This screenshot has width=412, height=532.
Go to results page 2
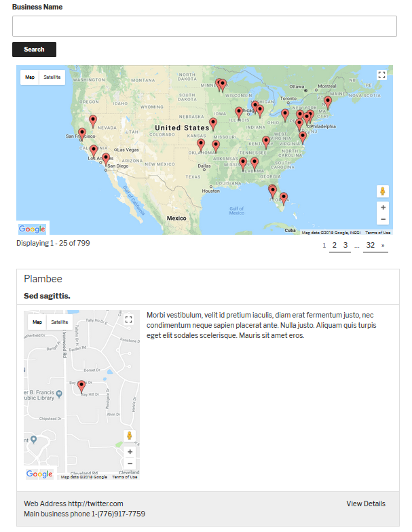click(335, 245)
